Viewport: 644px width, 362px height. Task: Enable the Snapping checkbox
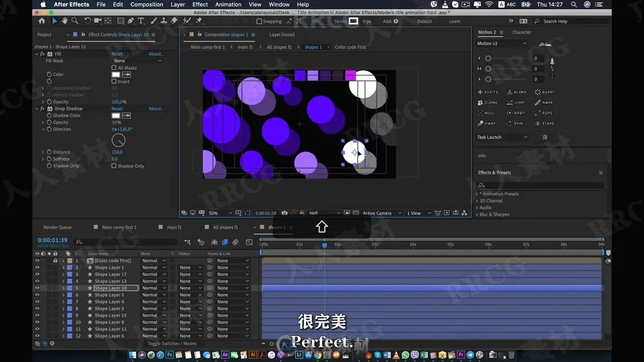point(259,21)
